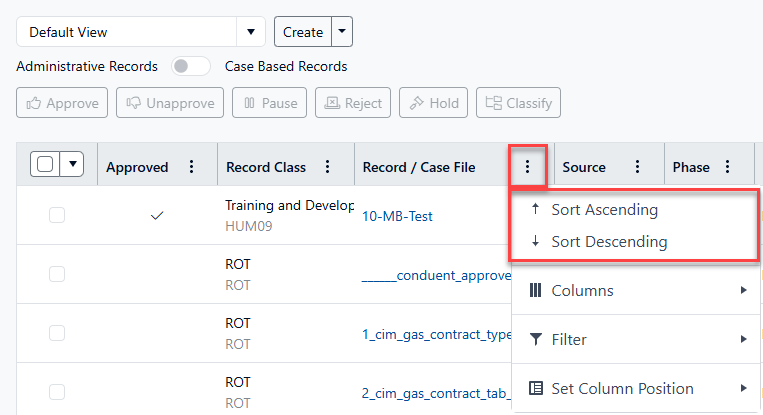Open the Phase column options menu
763x415 pixels.
click(727, 167)
